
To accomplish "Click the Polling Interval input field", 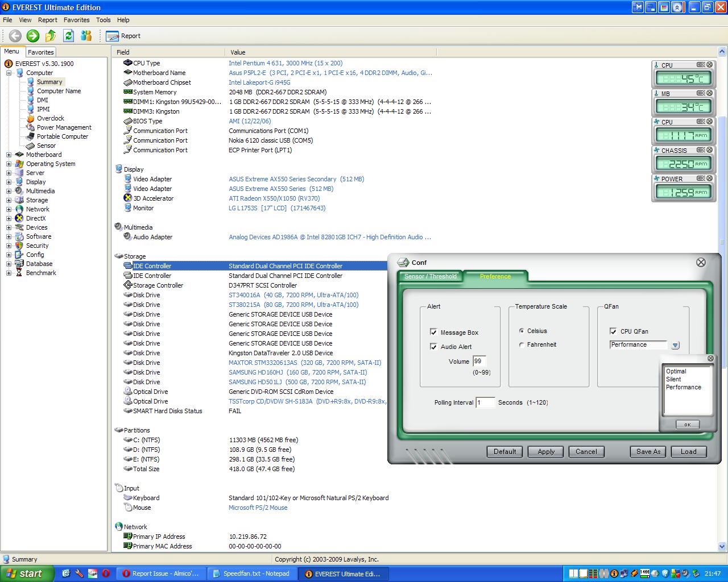I will (485, 402).
